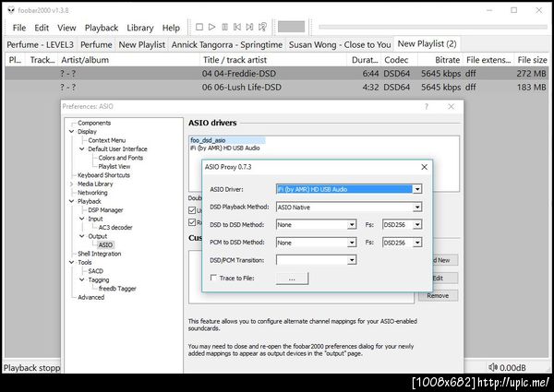Select the 06 06-Lush Life-DSD track row
The image size is (554, 392).
pos(277,87)
